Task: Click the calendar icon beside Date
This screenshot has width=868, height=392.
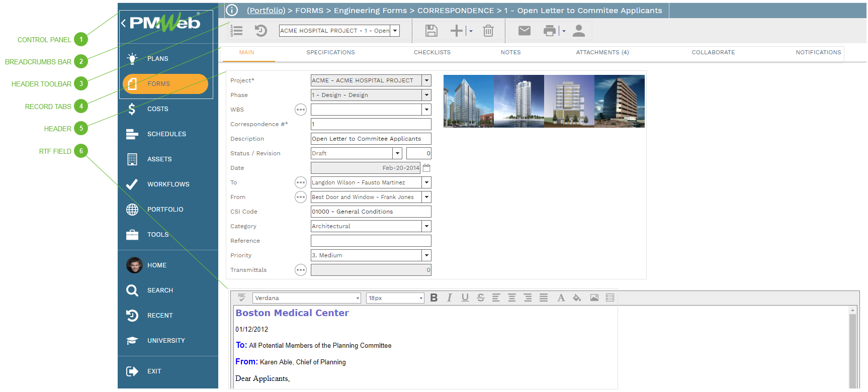Action: click(x=426, y=168)
